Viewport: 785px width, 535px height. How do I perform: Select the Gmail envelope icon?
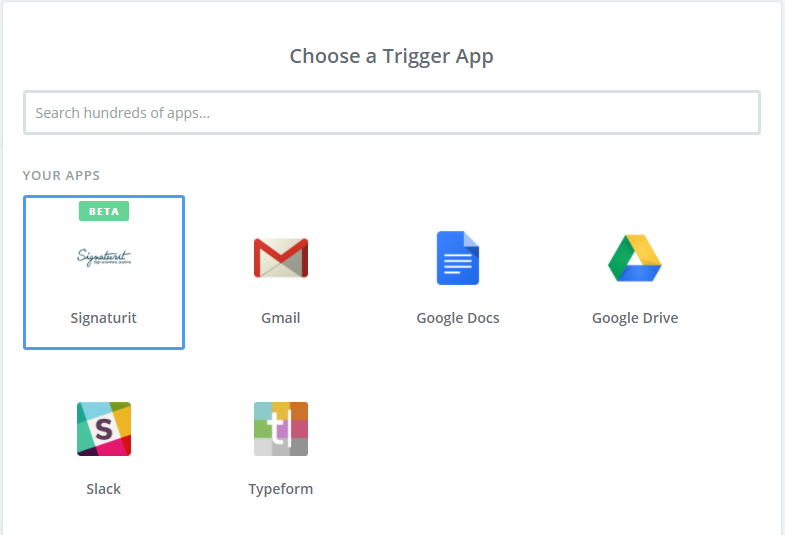[281, 258]
